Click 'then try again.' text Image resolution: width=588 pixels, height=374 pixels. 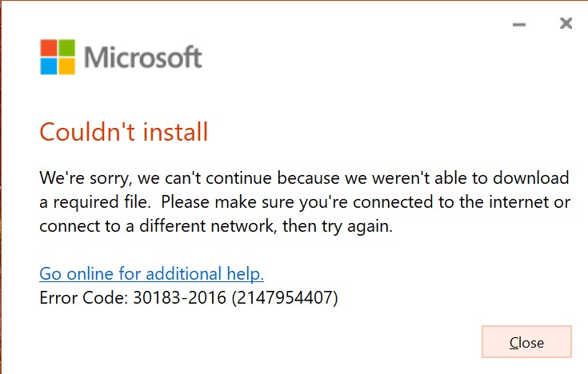coord(338,226)
